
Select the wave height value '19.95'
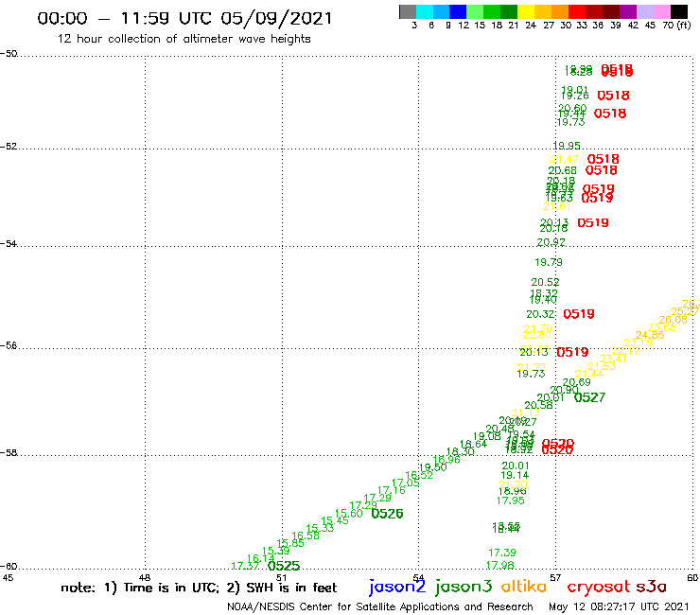[x=567, y=146]
